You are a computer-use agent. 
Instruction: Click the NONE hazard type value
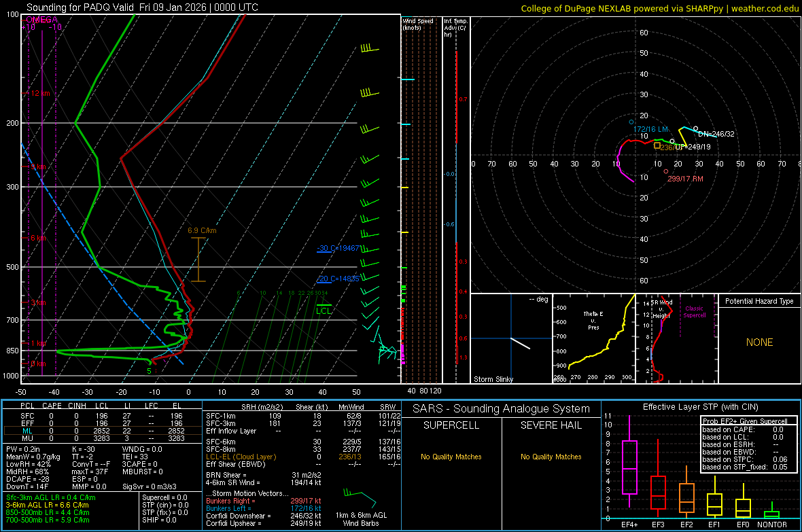coord(759,342)
